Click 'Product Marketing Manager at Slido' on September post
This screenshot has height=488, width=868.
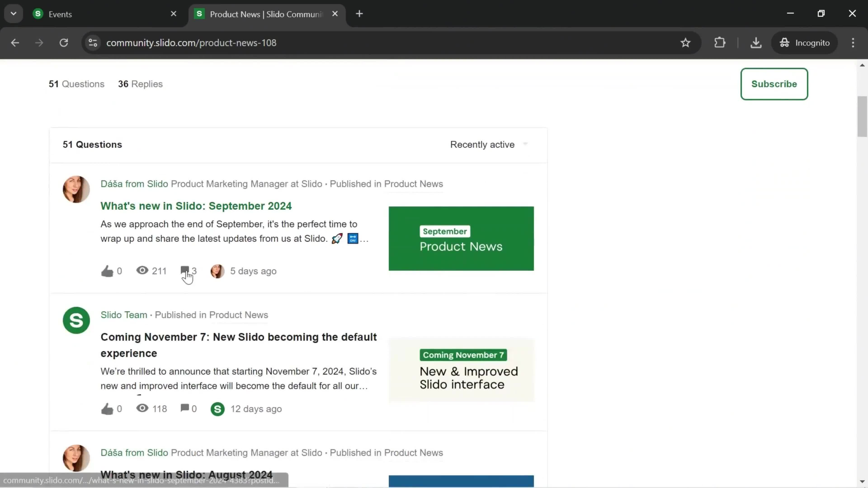click(x=246, y=184)
